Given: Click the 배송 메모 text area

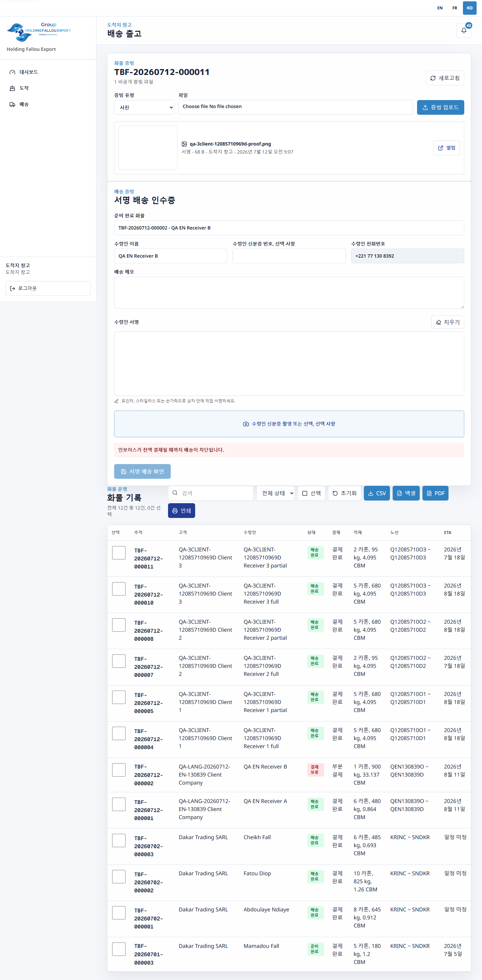Looking at the screenshot, I should click(289, 293).
